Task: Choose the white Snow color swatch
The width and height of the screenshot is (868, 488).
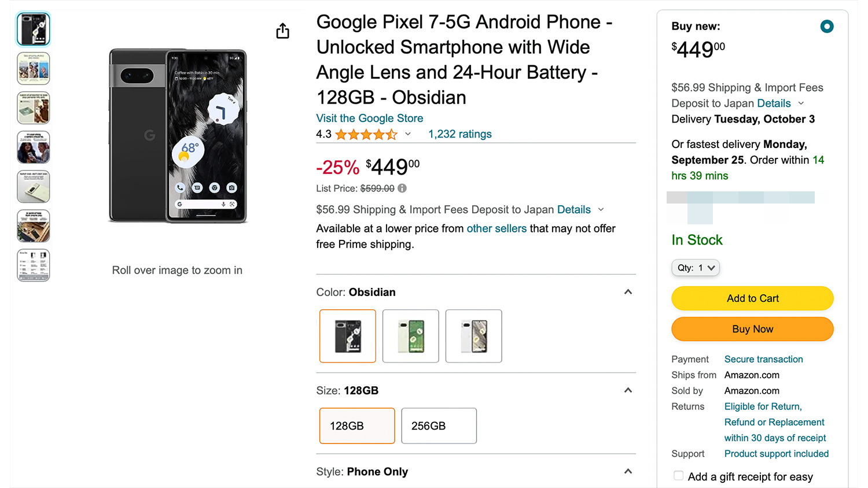Action: point(473,336)
